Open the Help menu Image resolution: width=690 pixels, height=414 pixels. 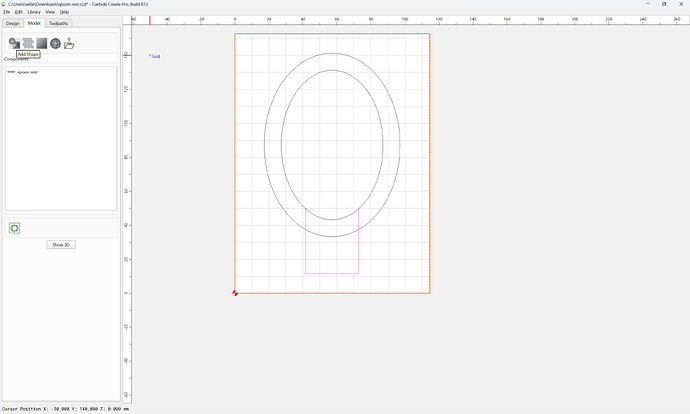tap(64, 12)
